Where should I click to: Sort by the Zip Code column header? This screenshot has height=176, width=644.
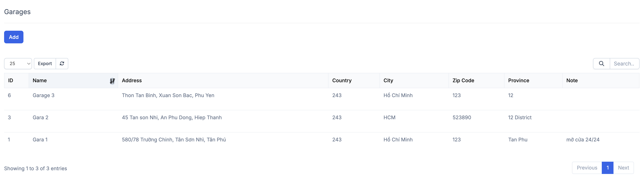(463, 81)
